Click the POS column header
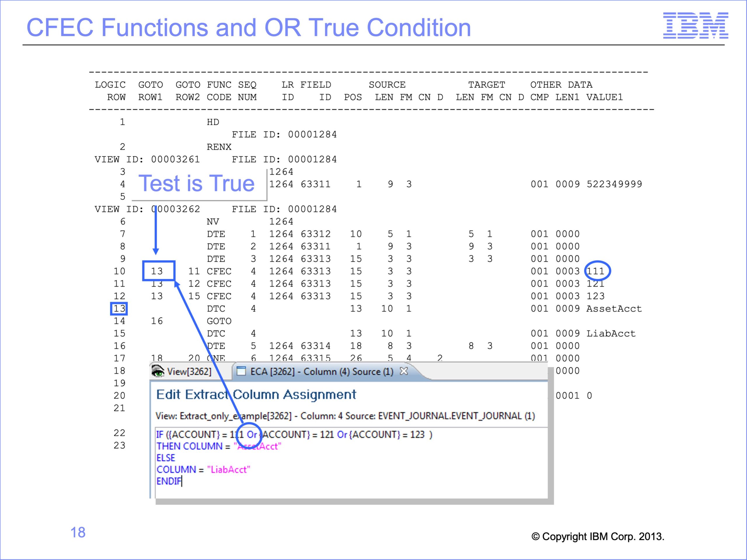747x560 pixels. [x=353, y=97]
